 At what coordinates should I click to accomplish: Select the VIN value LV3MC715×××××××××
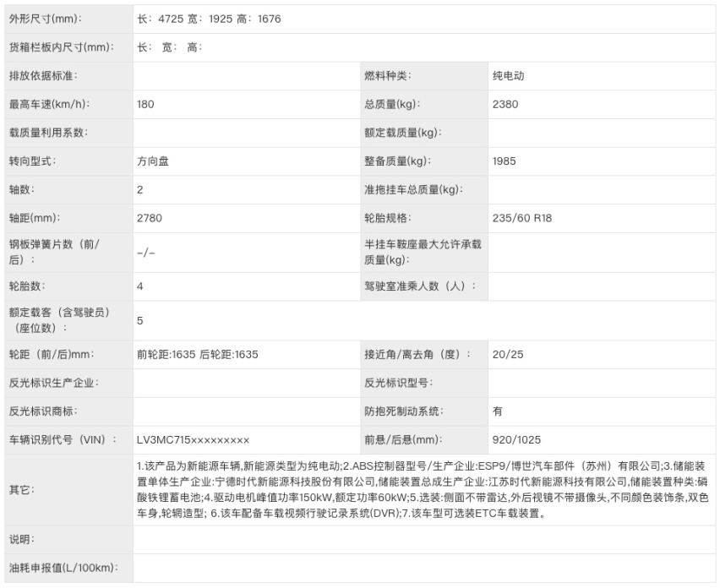tap(193, 440)
